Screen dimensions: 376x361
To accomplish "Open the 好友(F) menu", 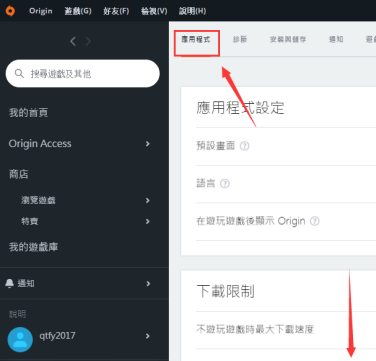I will tap(116, 11).
